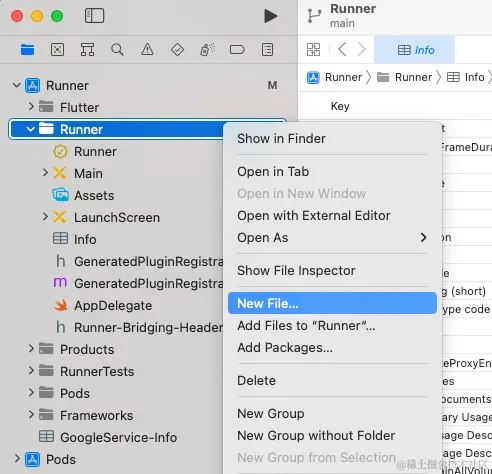Go back with the left arrow
This screenshot has height=474, width=492.
tap(342, 50)
